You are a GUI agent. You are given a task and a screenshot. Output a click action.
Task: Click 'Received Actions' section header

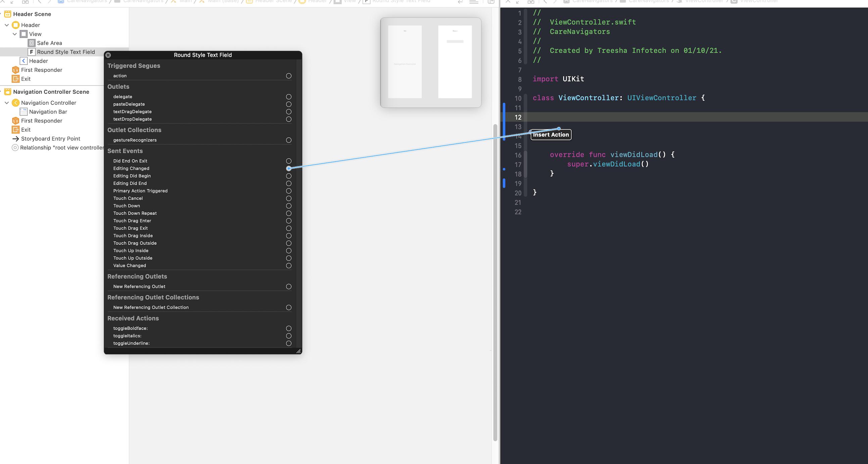click(133, 318)
